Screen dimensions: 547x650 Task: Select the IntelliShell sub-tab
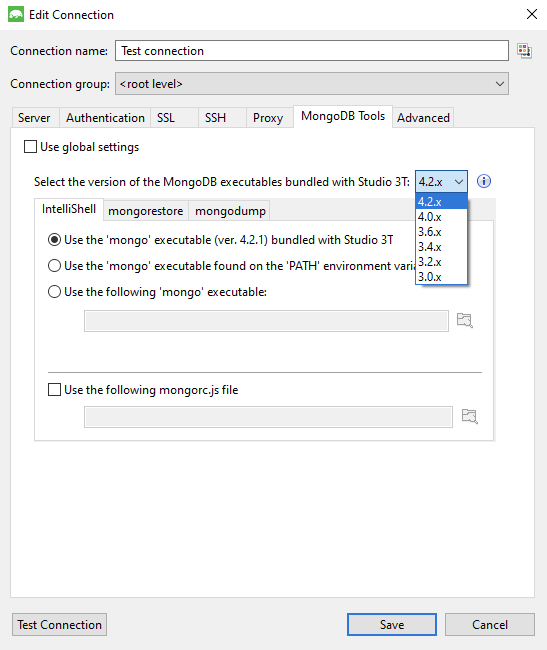coord(69,209)
